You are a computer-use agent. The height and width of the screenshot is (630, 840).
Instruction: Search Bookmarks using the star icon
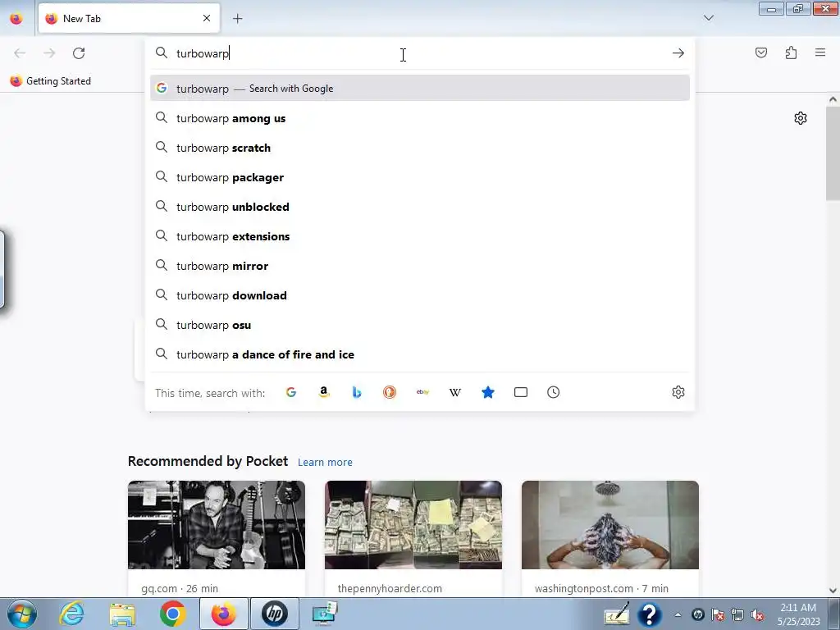click(488, 392)
